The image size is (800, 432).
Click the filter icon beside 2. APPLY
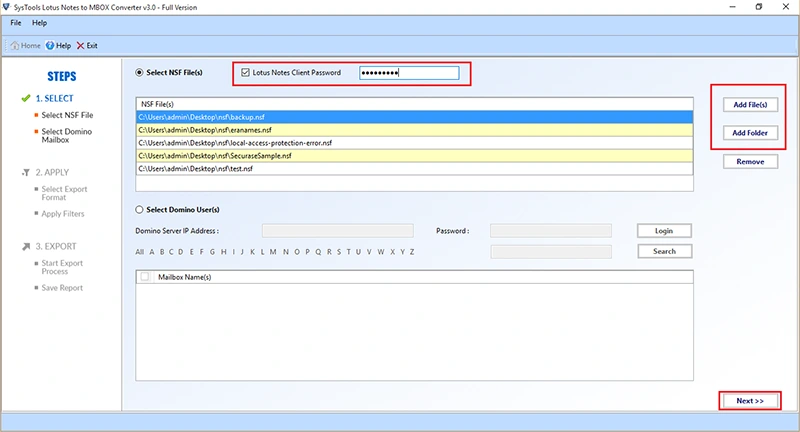point(26,172)
